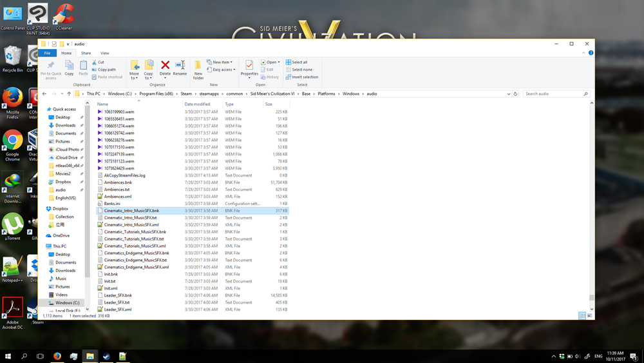Screen dimensions: 644x363
Task: Open taskbar clock showing 11:39 AM
Action: coord(615,356)
